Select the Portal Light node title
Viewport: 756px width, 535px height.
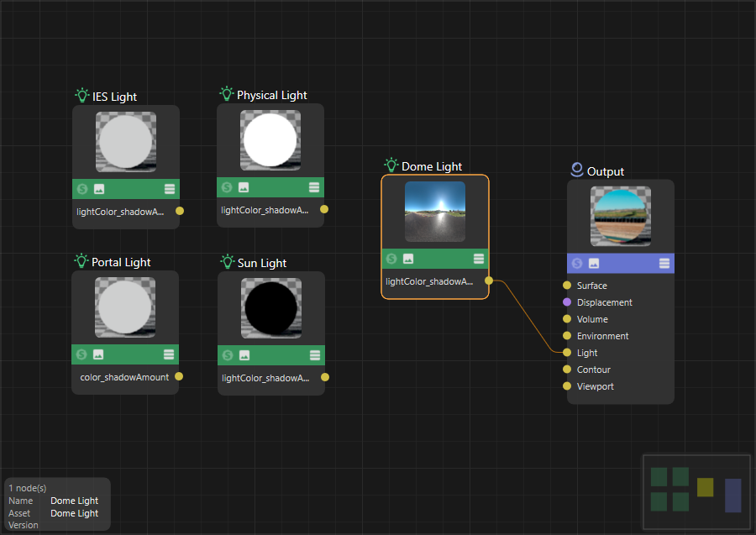click(121, 262)
